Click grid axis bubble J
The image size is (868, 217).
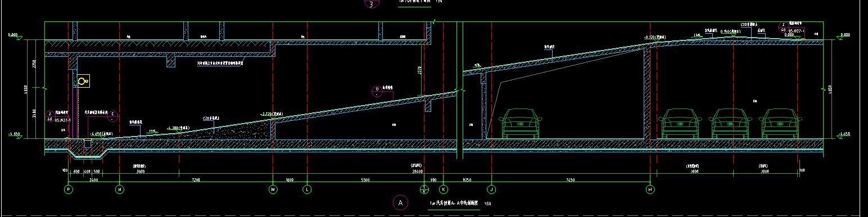[x=491, y=189]
